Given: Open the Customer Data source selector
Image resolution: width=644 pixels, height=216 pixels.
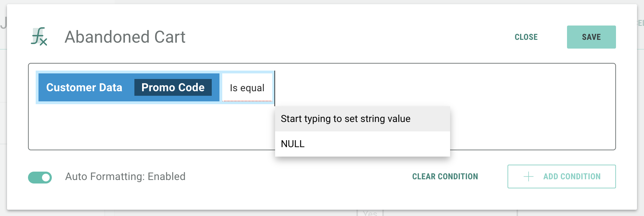Looking at the screenshot, I should 84,87.
